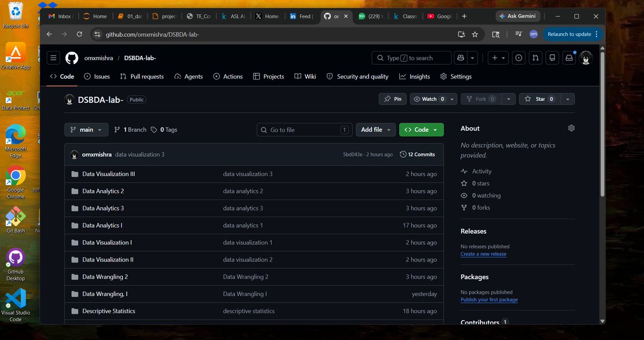Screen dimensions: 644x340
Task: Open the Data Wrangling 2 folder
Action: tap(105, 277)
